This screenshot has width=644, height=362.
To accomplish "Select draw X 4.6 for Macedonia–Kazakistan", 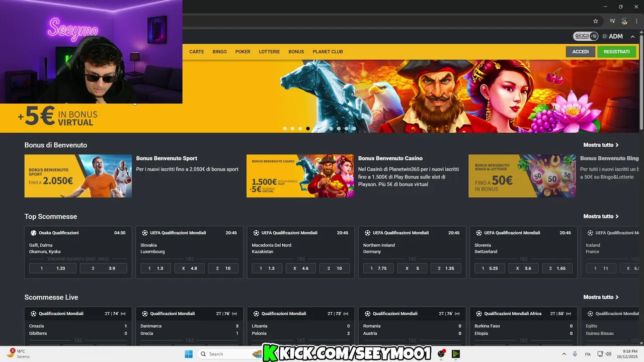I will (301, 268).
